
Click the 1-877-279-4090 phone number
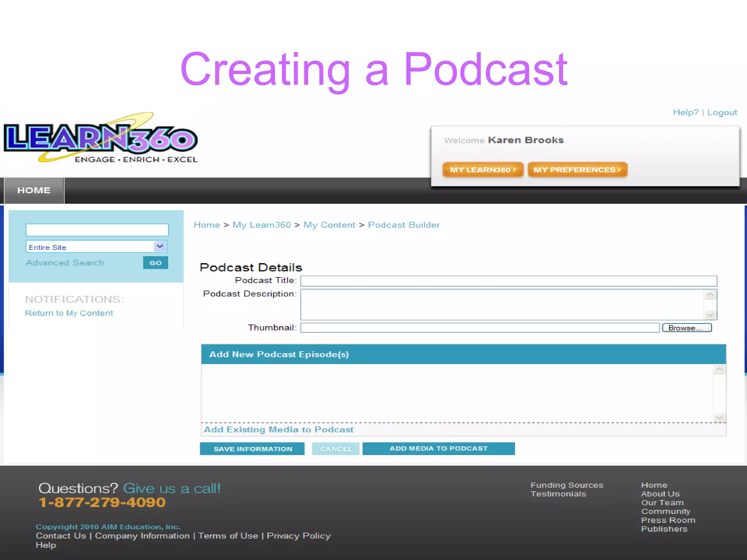pyautogui.click(x=102, y=502)
